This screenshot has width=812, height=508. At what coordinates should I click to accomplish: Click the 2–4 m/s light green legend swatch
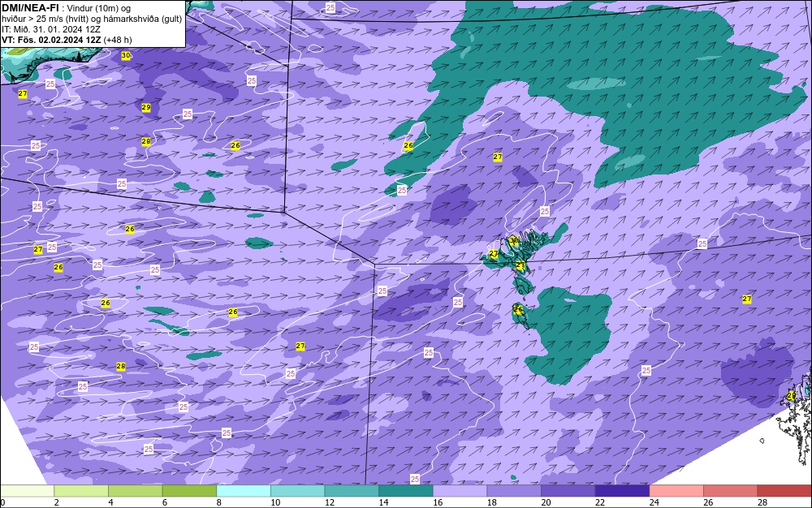[x=81, y=490]
